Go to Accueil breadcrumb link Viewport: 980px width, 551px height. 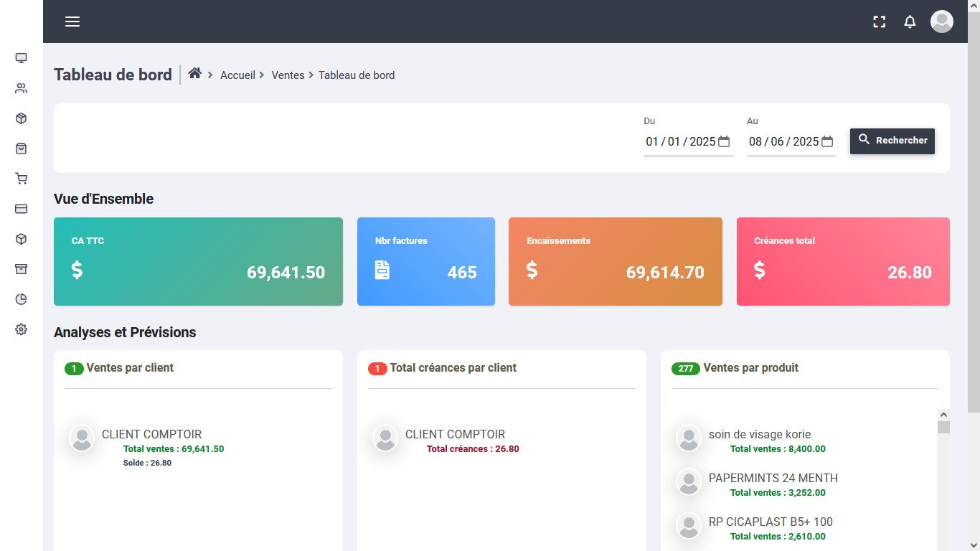(237, 75)
